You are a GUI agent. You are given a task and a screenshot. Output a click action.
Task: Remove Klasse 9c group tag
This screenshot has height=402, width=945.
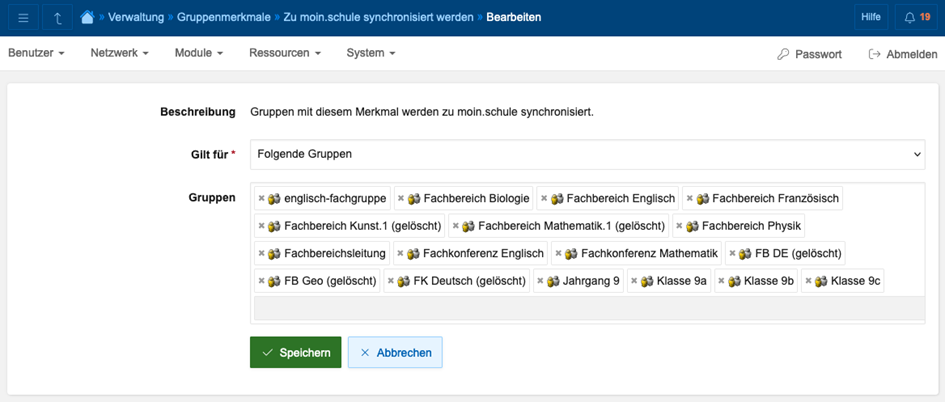[x=808, y=282]
